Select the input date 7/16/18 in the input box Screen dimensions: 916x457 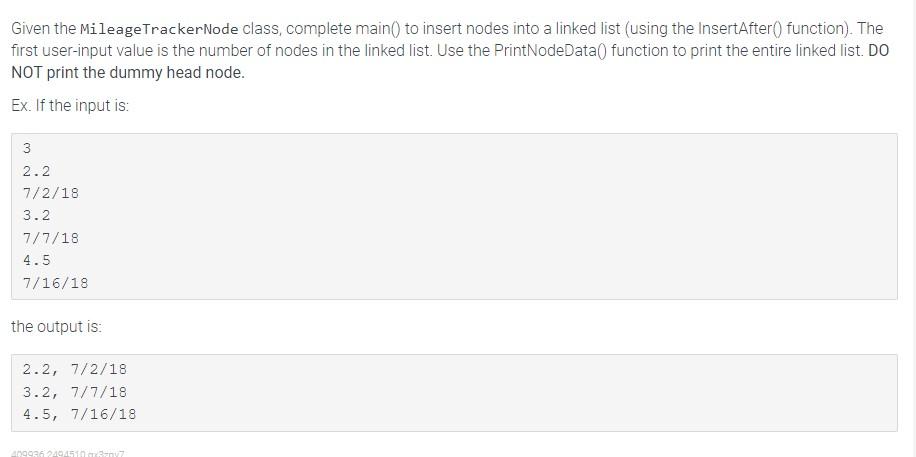pos(55,283)
